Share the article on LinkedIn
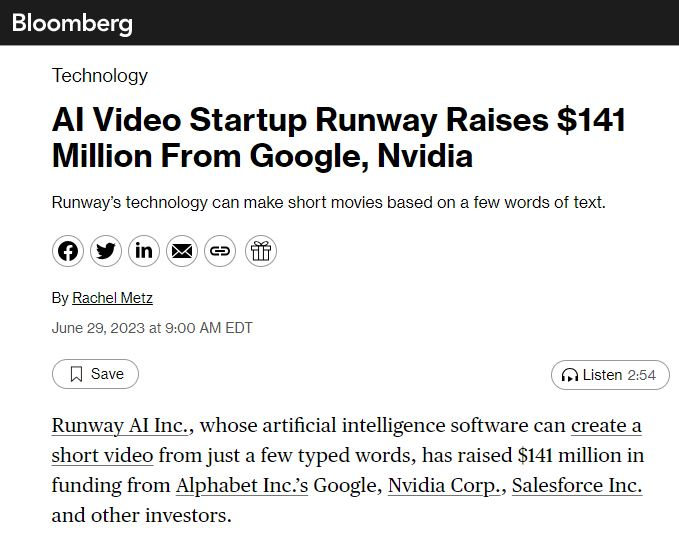This screenshot has height=534, width=679. click(x=144, y=251)
